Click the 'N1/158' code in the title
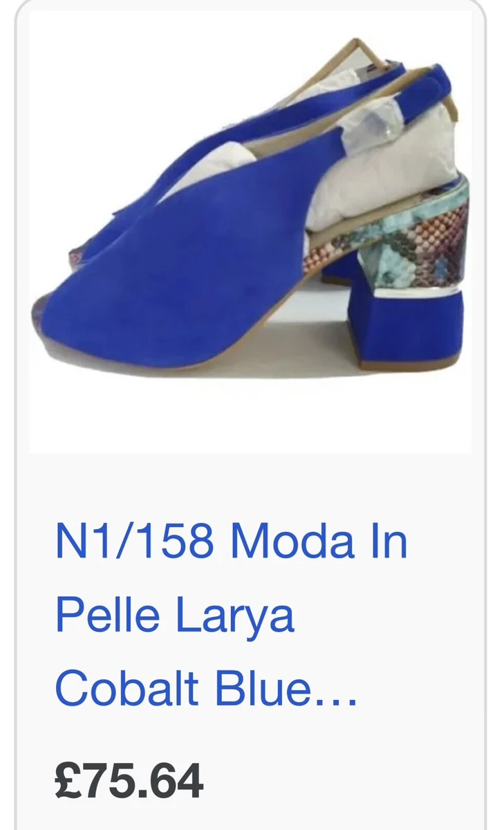Screen dimensions: 504x830 point(134,542)
